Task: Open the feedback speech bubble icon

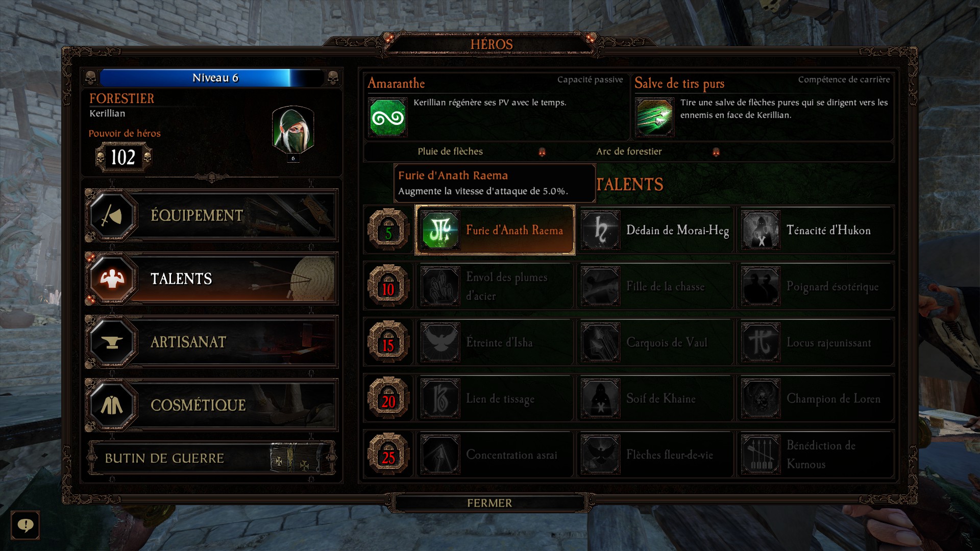Action: pyautogui.click(x=25, y=525)
